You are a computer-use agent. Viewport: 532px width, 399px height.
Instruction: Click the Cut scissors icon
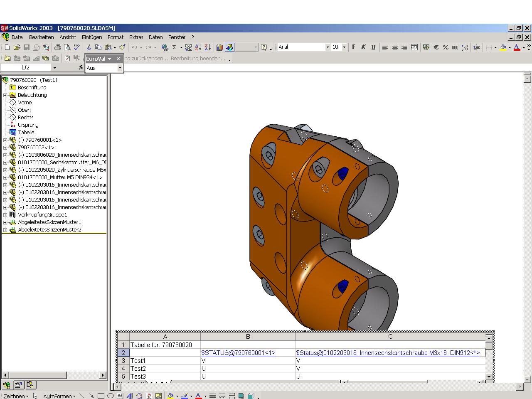click(x=89, y=47)
